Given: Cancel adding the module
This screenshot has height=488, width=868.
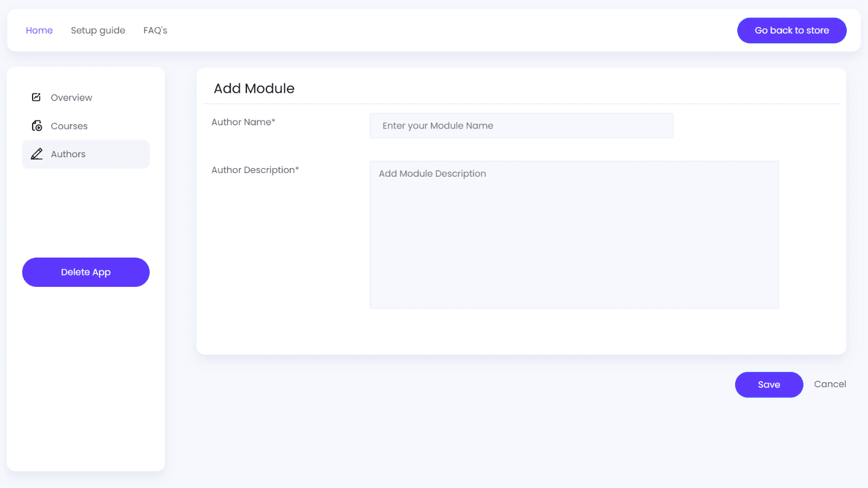Looking at the screenshot, I should coord(829,384).
